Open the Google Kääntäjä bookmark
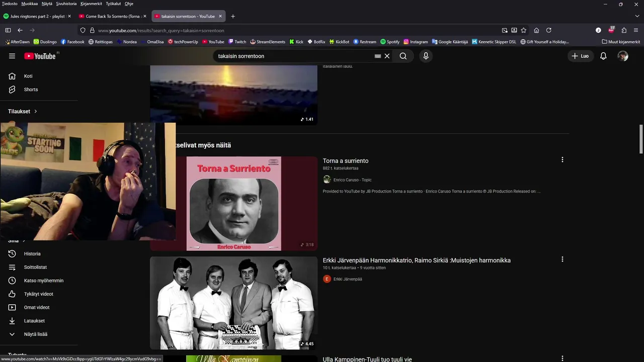Image resolution: width=644 pixels, height=362 pixels. pyautogui.click(x=450, y=42)
